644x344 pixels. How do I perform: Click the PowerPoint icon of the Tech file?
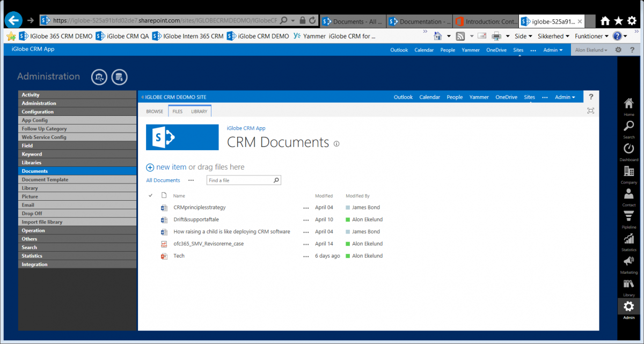click(164, 256)
